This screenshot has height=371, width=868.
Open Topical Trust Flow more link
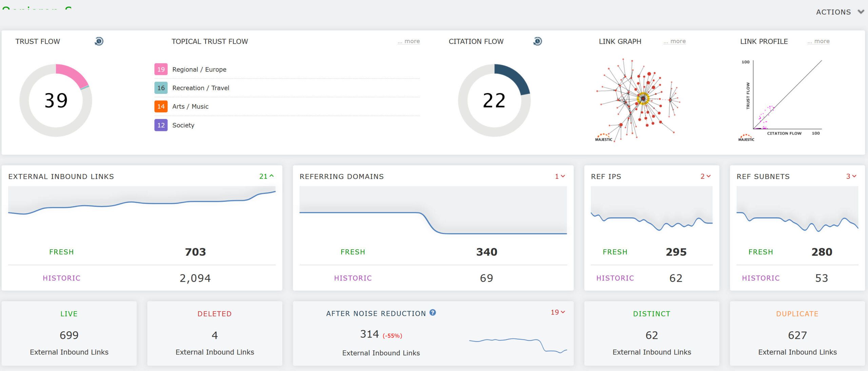(x=409, y=41)
